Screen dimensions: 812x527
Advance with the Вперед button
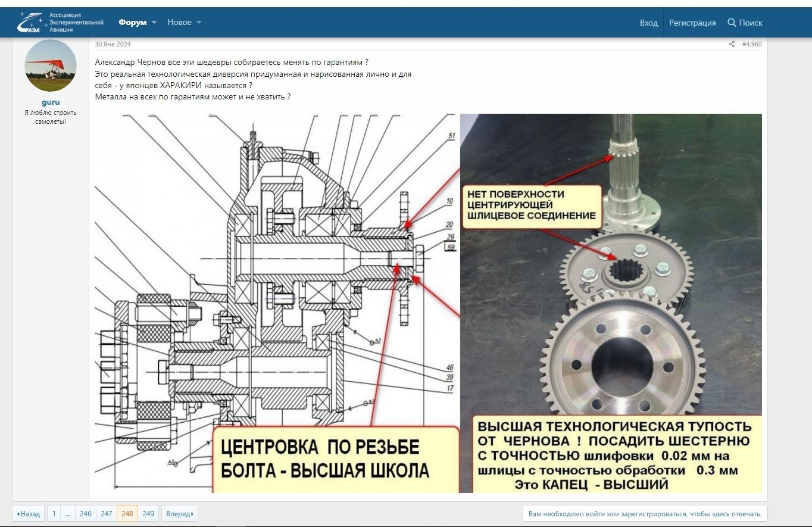tap(179, 512)
